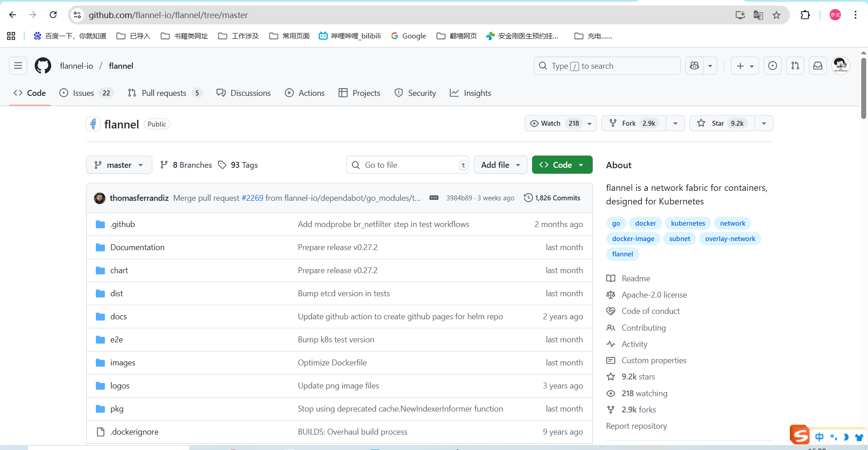Go to GitHub home via octocat logo
This screenshot has height=450, width=868.
pyautogui.click(x=43, y=66)
